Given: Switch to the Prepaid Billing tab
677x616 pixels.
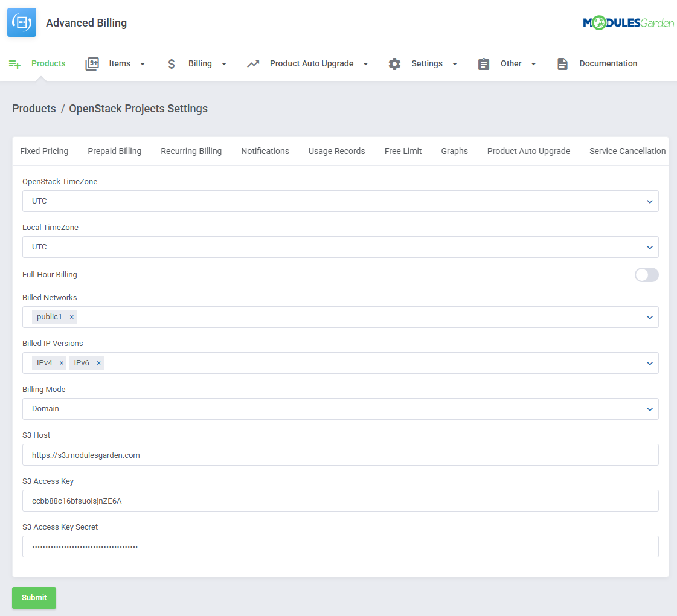Looking at the screenshot, I should click(x=114, y=151).
